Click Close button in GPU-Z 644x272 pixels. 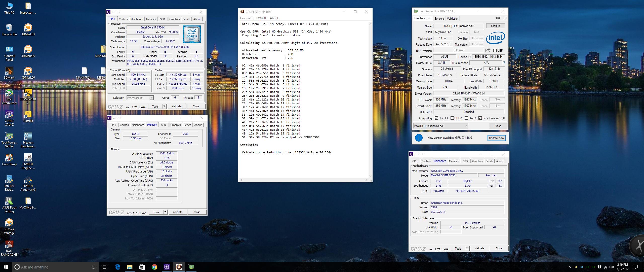coord(498,126)
